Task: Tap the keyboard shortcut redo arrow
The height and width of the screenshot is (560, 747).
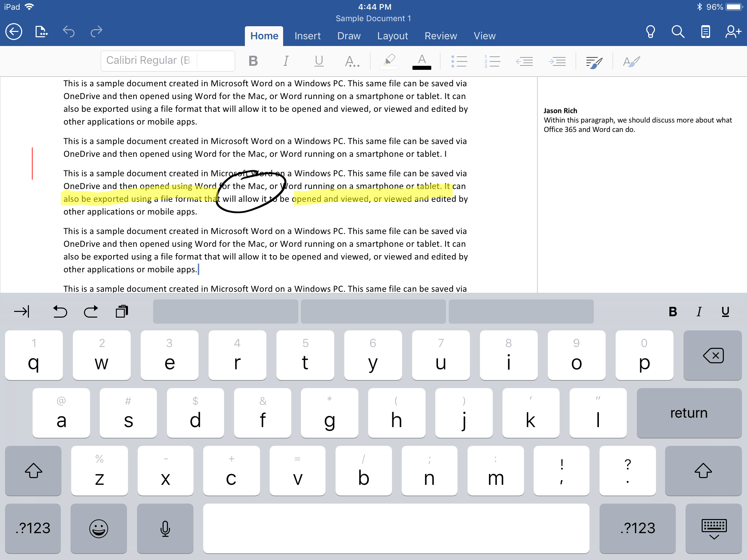Action: 91,311
